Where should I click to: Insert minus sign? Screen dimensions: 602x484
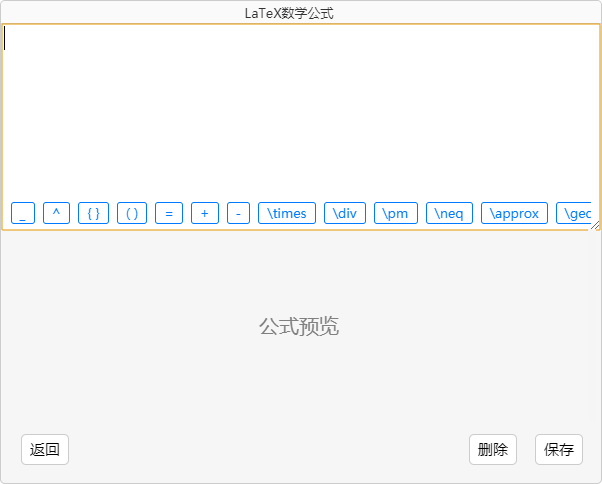point(238,213)
